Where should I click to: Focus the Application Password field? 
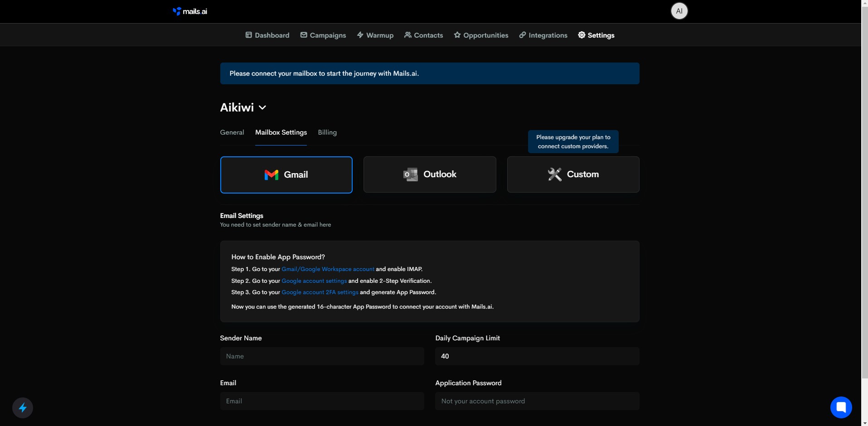pyautogui.click(x=537, y=401)
